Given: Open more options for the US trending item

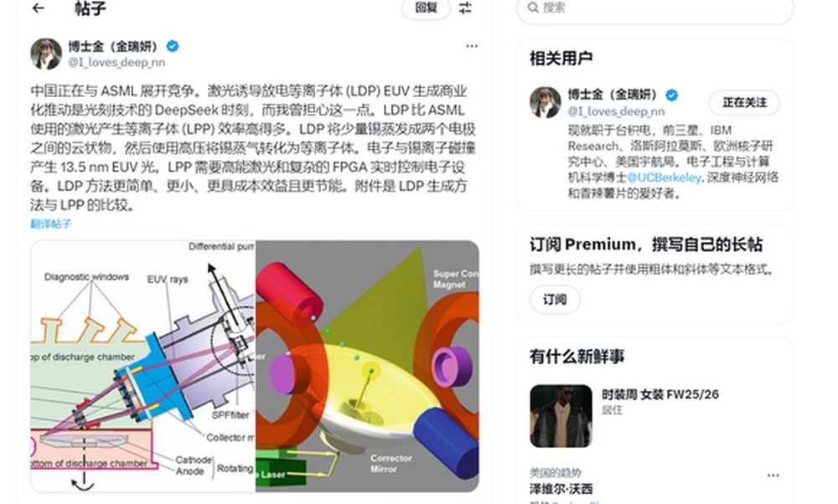Looking at the screenshot, I should (x=773, y=476).
